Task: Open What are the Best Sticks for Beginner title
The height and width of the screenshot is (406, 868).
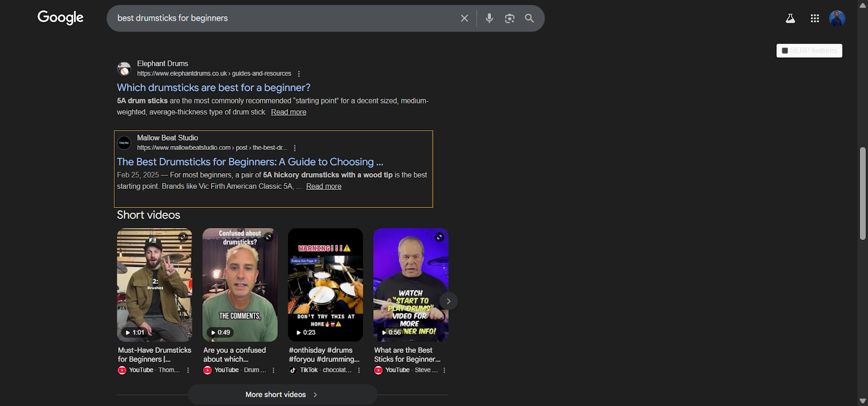Action: (x=407, y=354)
